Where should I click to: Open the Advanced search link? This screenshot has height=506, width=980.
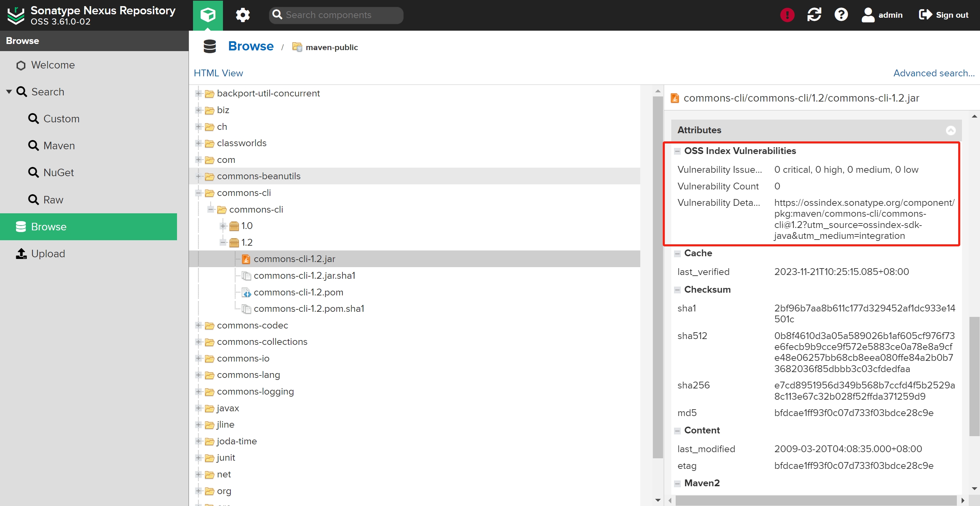933,73
